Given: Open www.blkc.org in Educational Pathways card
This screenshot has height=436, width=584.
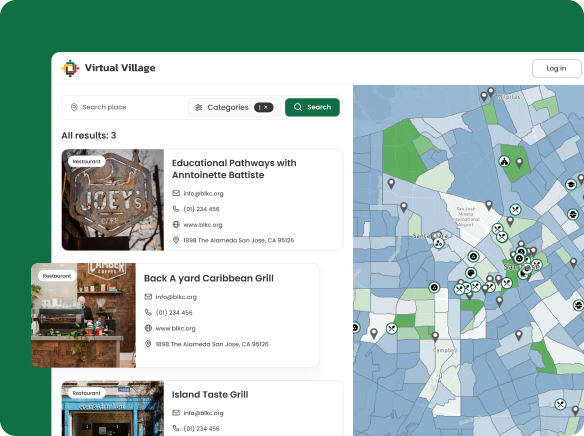Looking at the screenshot, I should click(x=203, y=225).
